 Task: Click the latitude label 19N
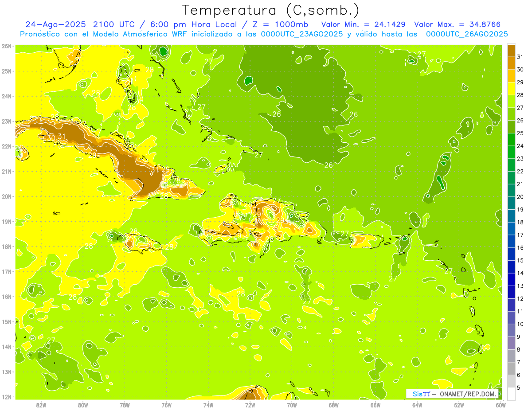coord(7,221)
